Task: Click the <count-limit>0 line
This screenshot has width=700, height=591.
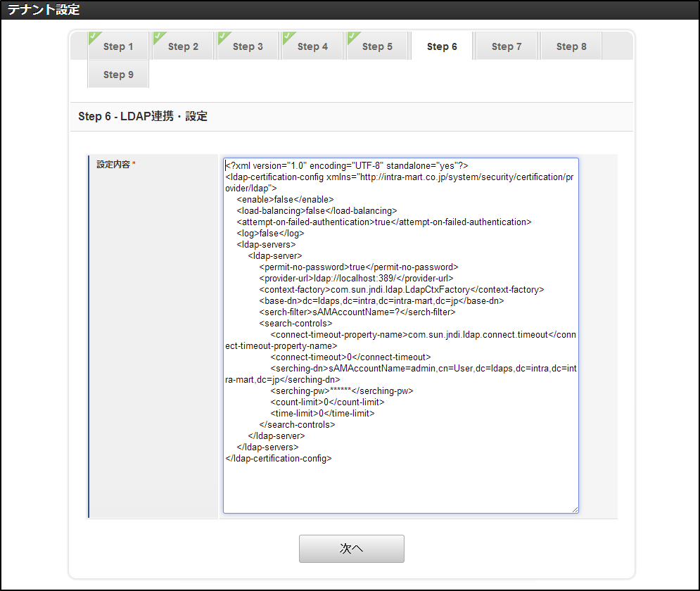Action: pyautogui.click(x=327, y=402)
